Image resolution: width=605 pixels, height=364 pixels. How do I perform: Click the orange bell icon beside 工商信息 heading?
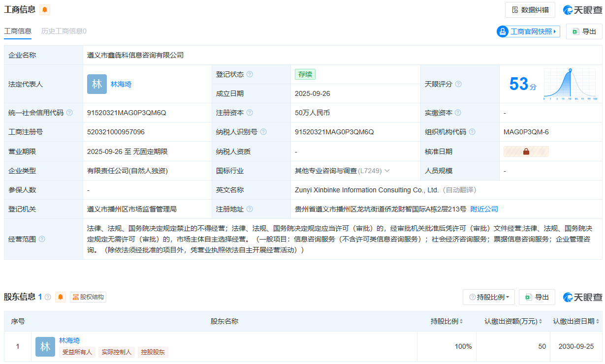pos(45,10)
